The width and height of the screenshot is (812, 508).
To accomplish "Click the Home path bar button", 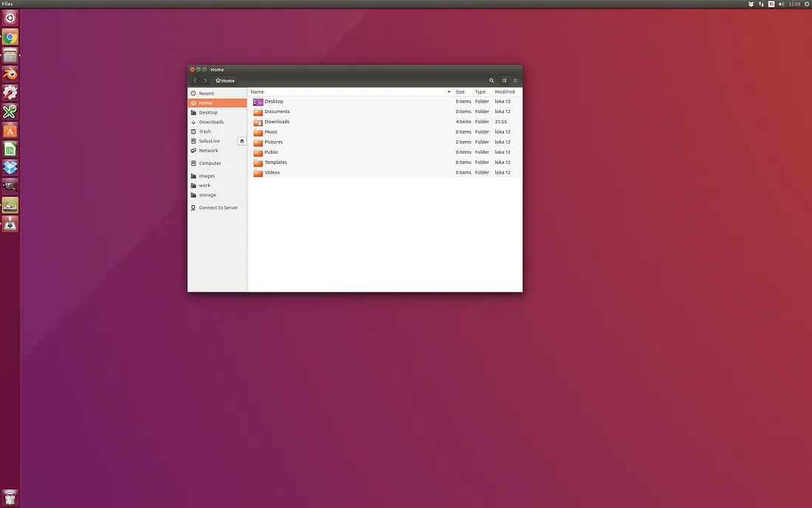I will (x=225, y=80).
